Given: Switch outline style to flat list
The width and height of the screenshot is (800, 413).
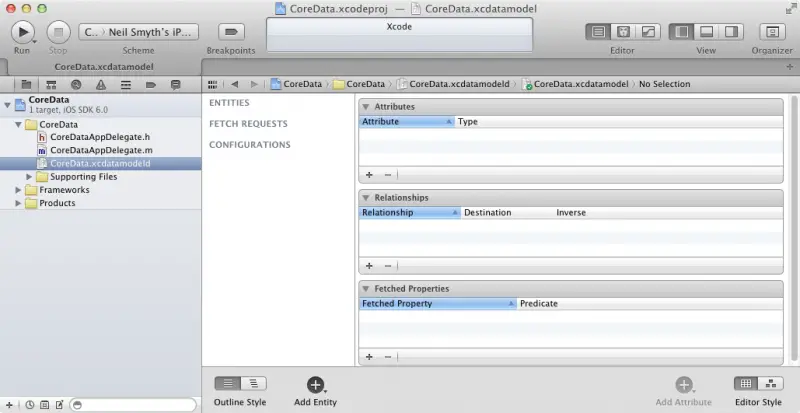Looking at the screenshot, I should (228, 383).
